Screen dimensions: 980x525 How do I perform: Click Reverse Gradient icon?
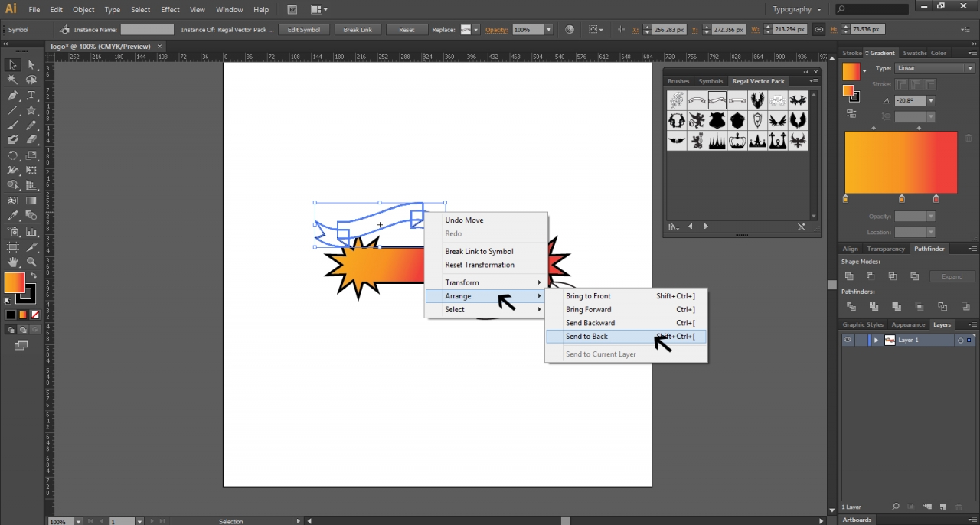pos(851,114)
